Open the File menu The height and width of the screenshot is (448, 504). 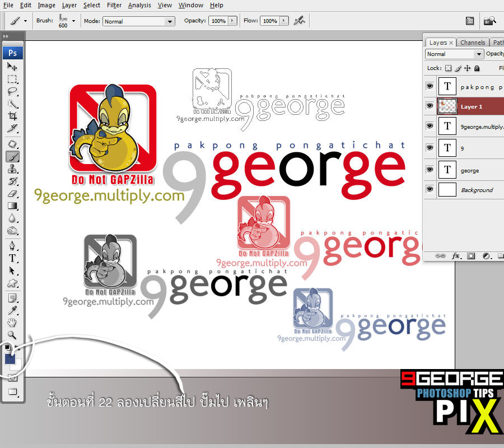[x=8, y=5]
